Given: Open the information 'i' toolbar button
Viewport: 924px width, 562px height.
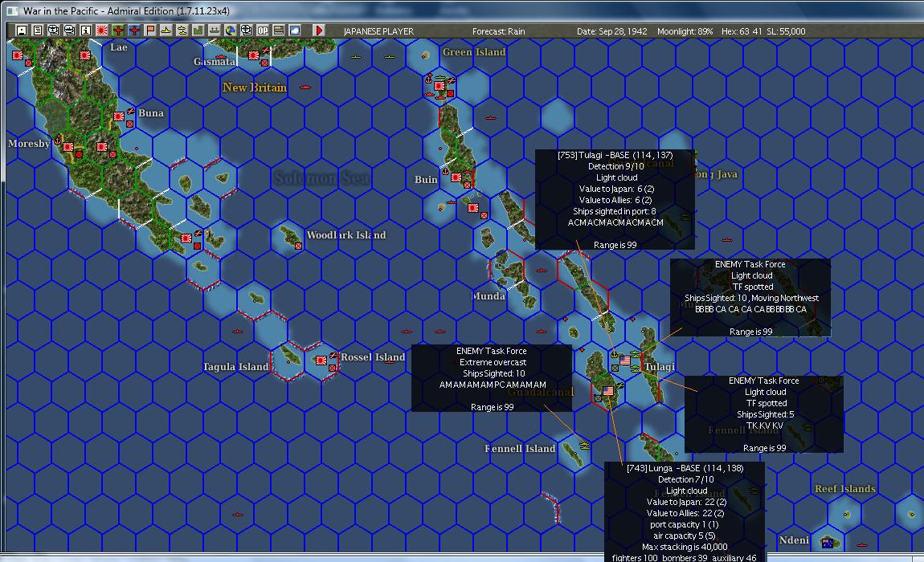Looking at the screenshot, I should pos(85,31).
